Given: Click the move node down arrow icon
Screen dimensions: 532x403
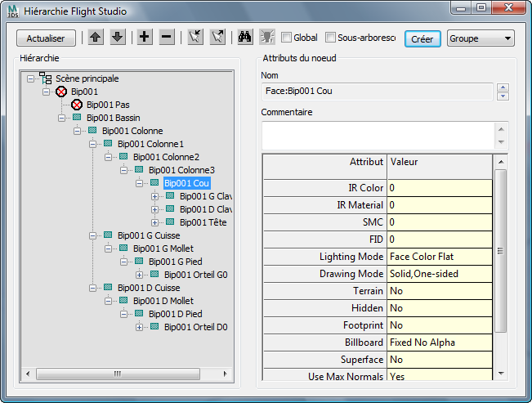Looking at the screenshot, I should coord(118,37).
